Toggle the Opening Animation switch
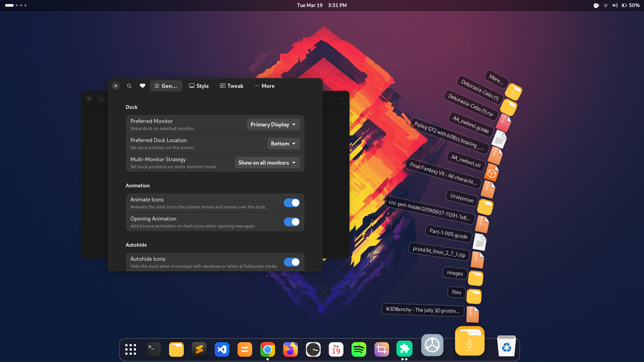The width and height of the screenshot is (644, 362). (x=291, y=222)
